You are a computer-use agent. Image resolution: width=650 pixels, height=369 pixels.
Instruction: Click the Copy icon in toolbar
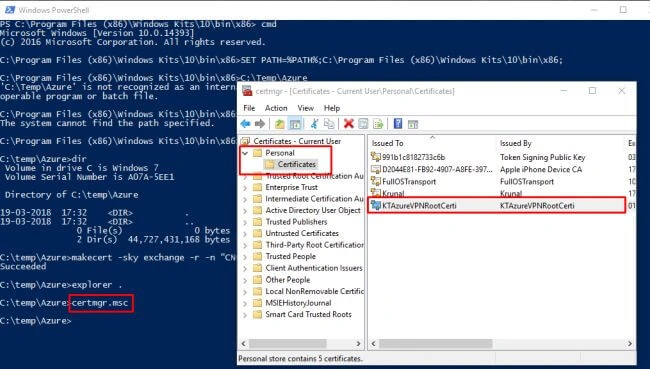[x=329, y=124]
